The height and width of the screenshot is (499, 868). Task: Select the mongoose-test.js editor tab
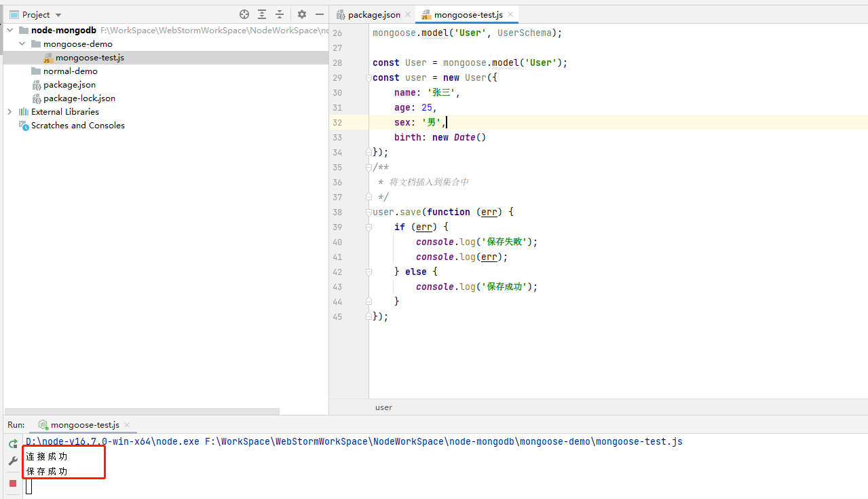click(468, 14)
